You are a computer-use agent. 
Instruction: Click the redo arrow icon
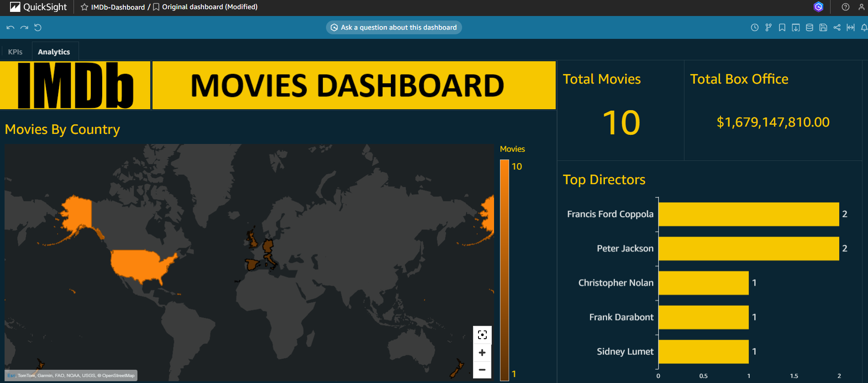click(x=24, y=27)
